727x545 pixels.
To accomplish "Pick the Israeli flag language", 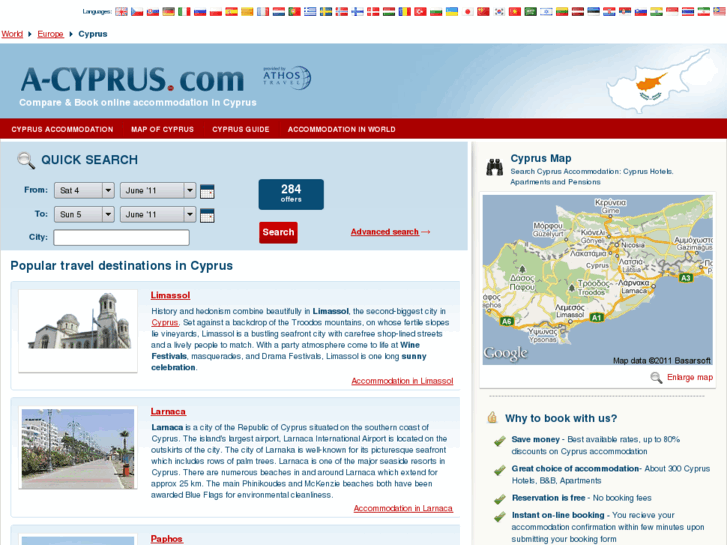I will point(546,12).
